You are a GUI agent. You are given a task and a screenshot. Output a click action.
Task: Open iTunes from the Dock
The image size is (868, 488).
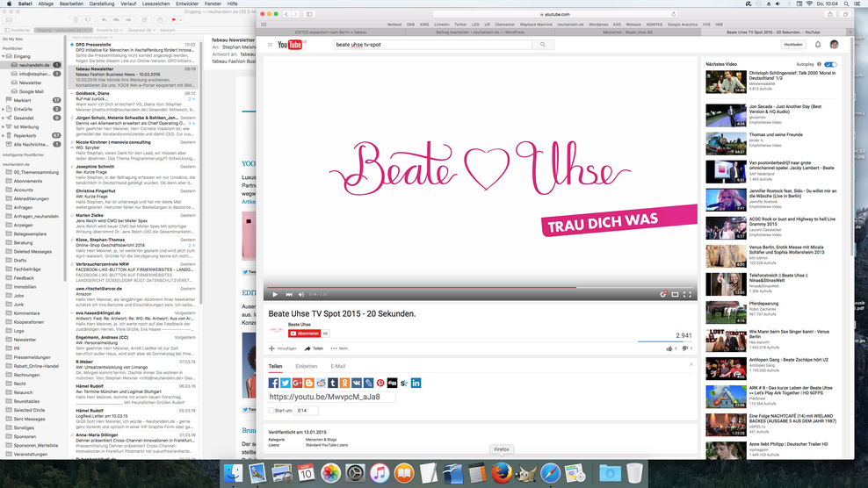[x=380, y=474]
